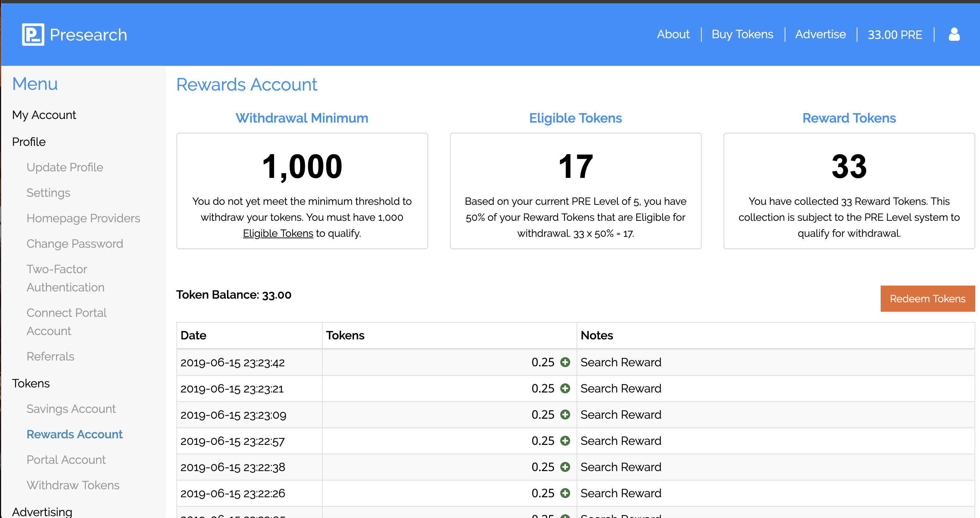Click the 33.00 PRE balance link
Viewport: 980px width, 518px height.
point(895,35)
